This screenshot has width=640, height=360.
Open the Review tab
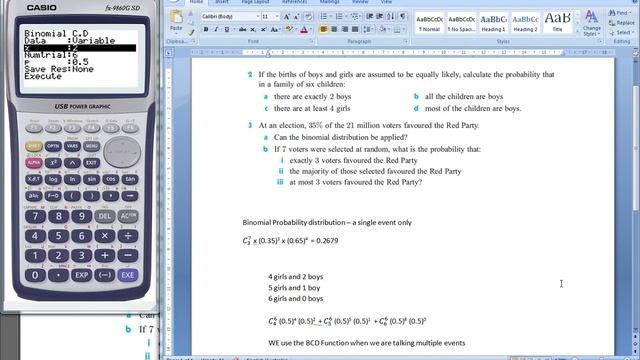360,2
